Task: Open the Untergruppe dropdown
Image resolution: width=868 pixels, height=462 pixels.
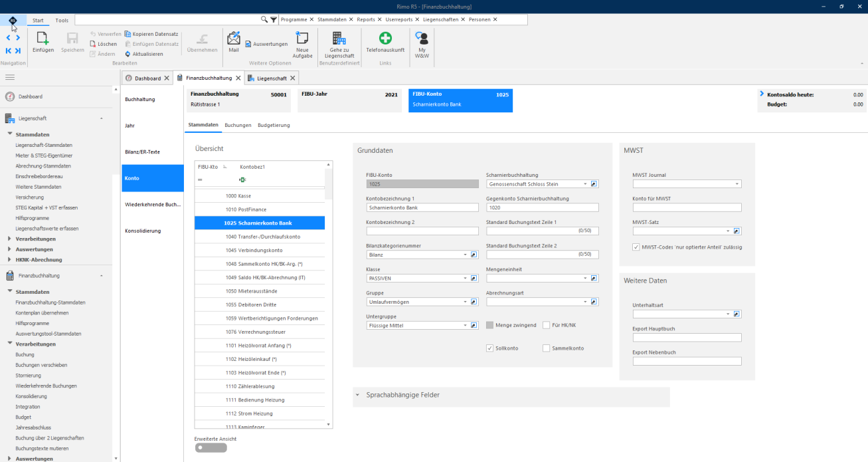Action: pos(465,325)
